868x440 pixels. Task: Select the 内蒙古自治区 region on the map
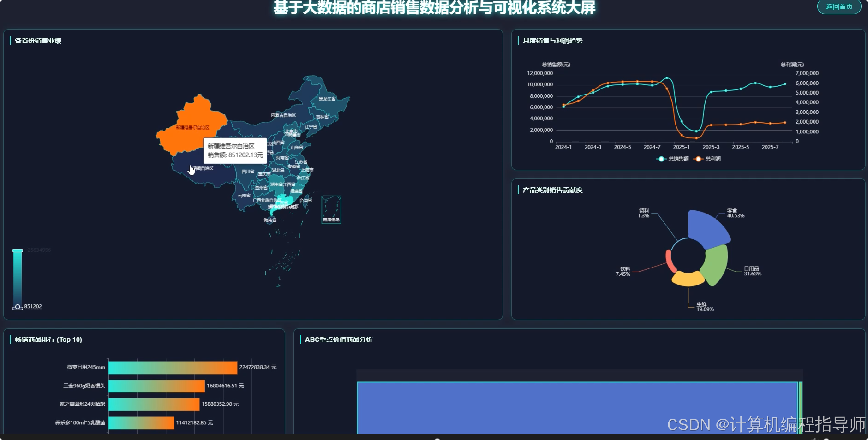283,115
